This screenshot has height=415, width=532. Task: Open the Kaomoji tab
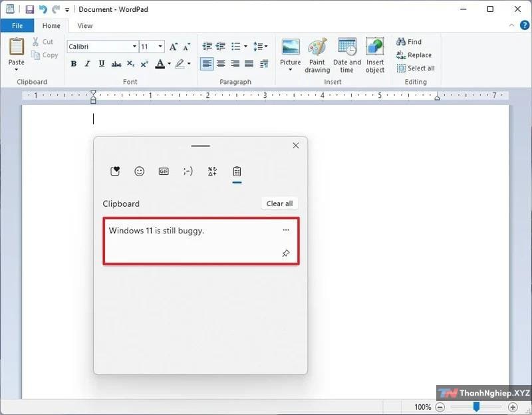pos(188,171)
